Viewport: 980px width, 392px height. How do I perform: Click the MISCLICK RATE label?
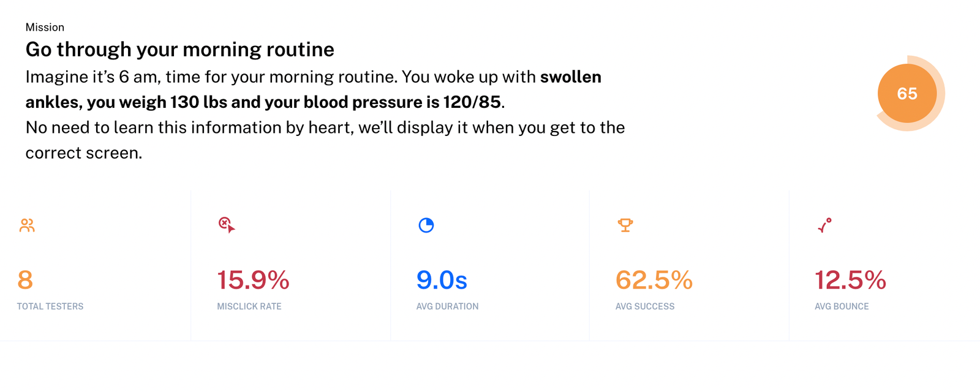(249, 306)
